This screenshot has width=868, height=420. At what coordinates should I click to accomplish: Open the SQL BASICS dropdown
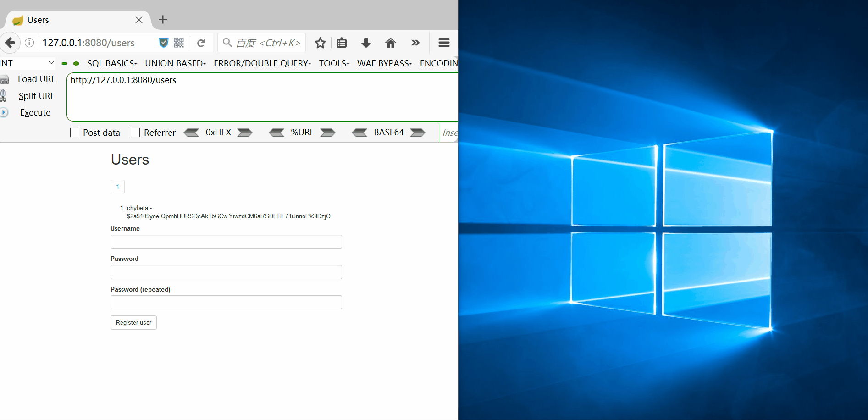click(x=111, y=63)
